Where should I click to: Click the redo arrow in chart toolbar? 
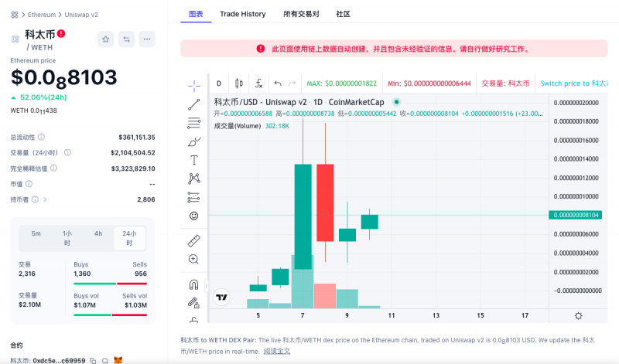[x=292, y=83]
